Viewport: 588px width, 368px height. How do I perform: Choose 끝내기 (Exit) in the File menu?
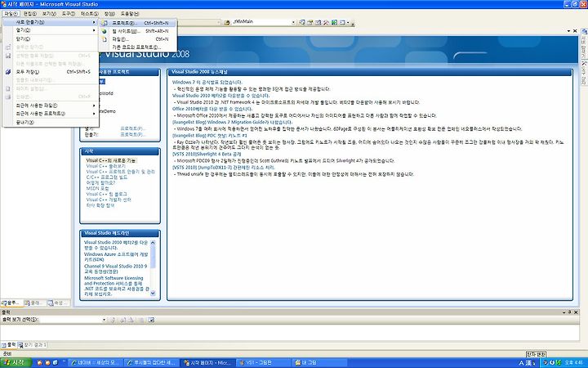coord(51,123)
